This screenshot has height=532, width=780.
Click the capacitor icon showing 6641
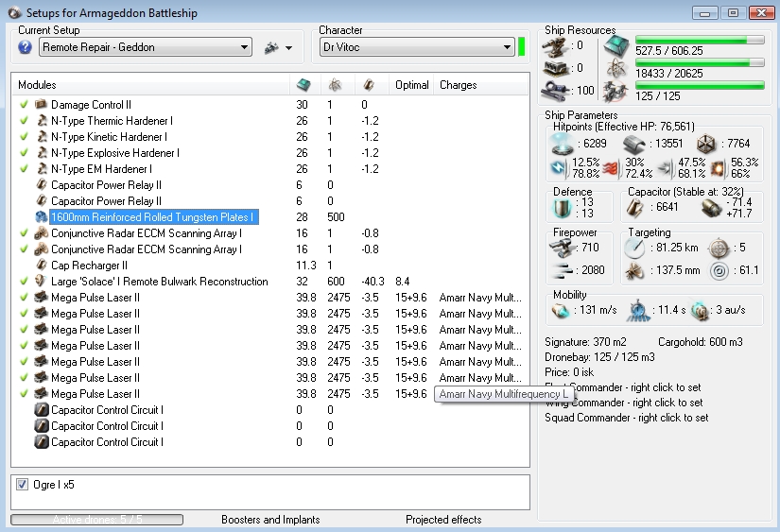[635, 207]
